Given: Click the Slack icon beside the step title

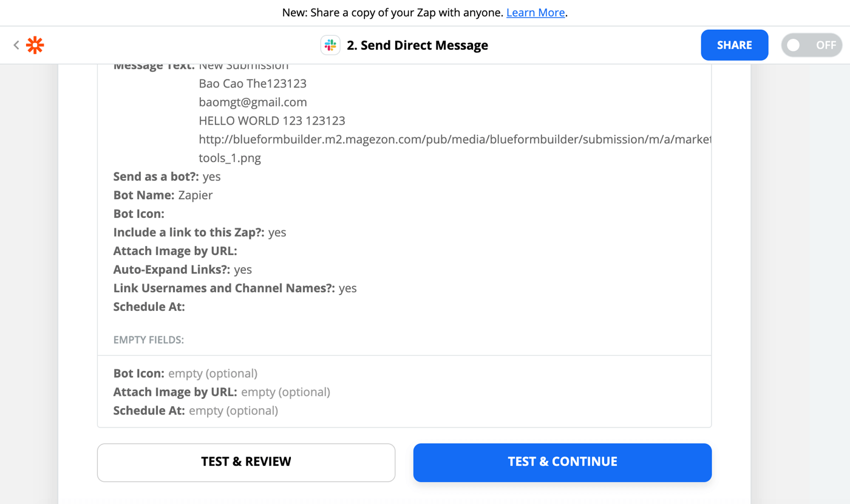Looking at the screenshot, I should [330, 44].
